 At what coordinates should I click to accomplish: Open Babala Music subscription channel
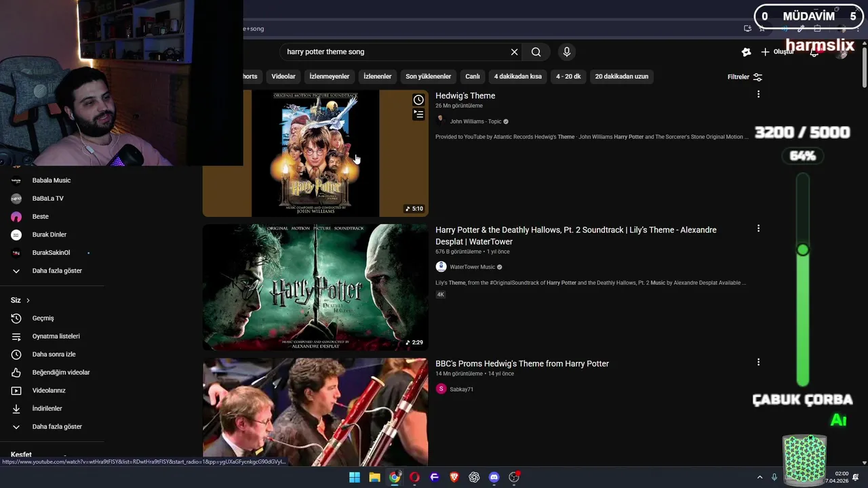(x=52, y=180)
